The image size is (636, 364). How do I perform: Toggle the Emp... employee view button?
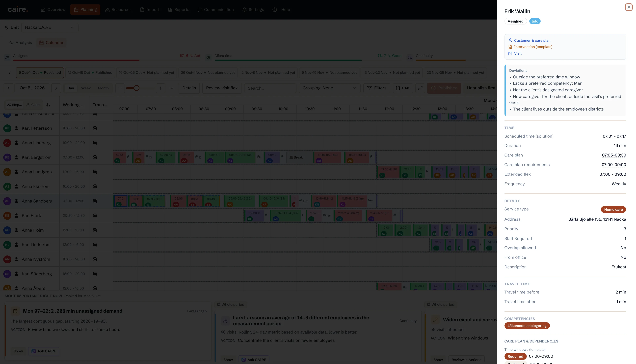click(14, 105)
